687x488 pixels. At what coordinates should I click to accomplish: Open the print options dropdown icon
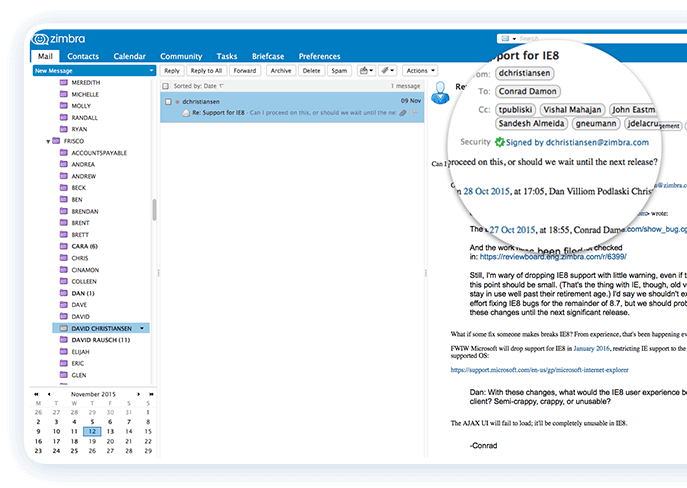(366, 71)
